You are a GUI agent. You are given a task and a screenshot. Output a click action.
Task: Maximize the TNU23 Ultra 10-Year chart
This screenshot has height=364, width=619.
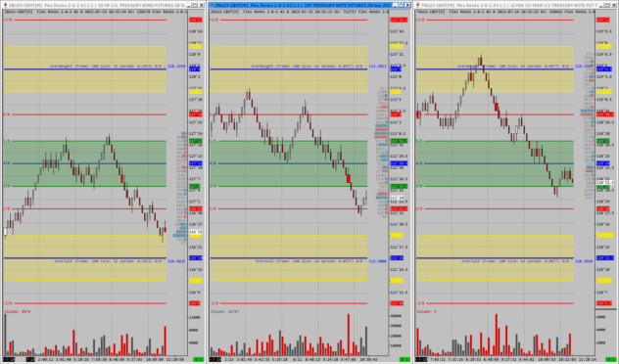click(607, 5)
